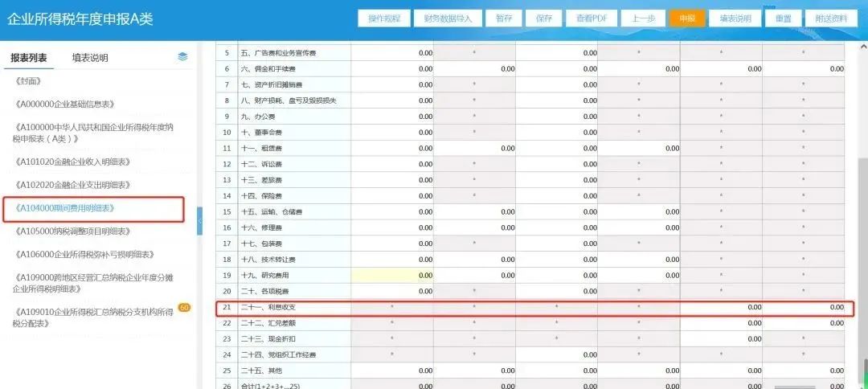Click row label 二十三、现金折扣

[268, 338]
